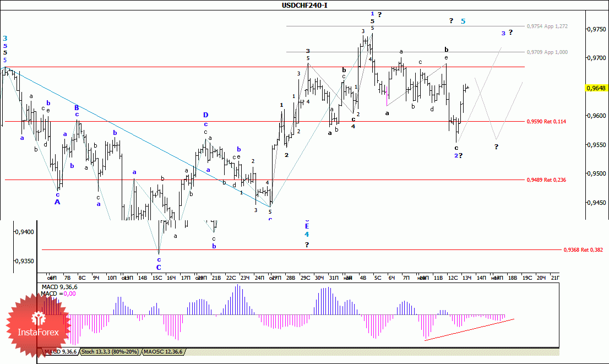Click the 0,9600 price axis value

(x=597, y=116)
